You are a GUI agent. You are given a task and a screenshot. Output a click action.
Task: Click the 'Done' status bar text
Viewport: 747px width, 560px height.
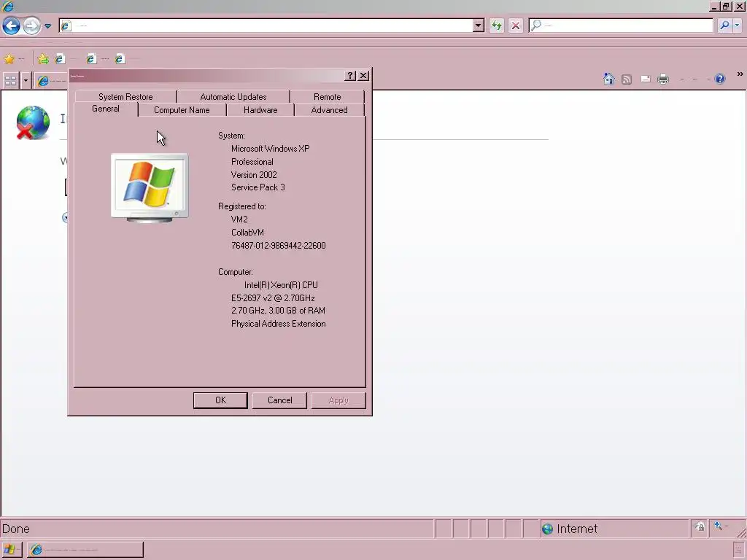click(x=16, y=529)
